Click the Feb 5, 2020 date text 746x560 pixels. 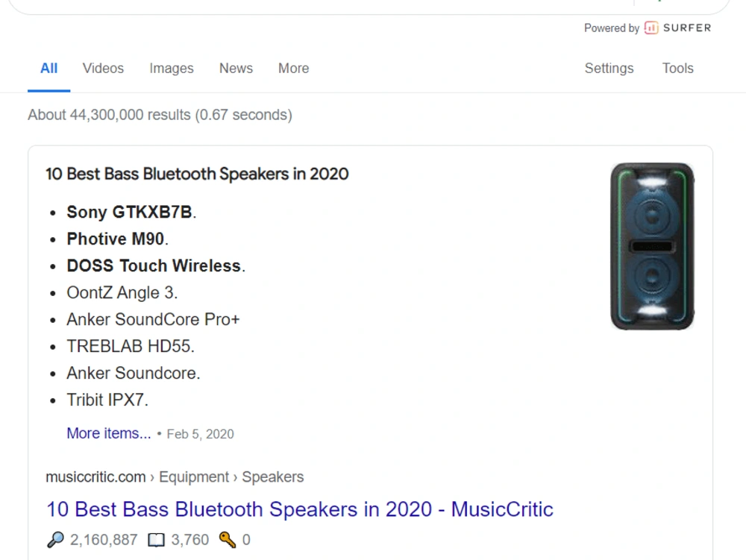pos(200,434)
